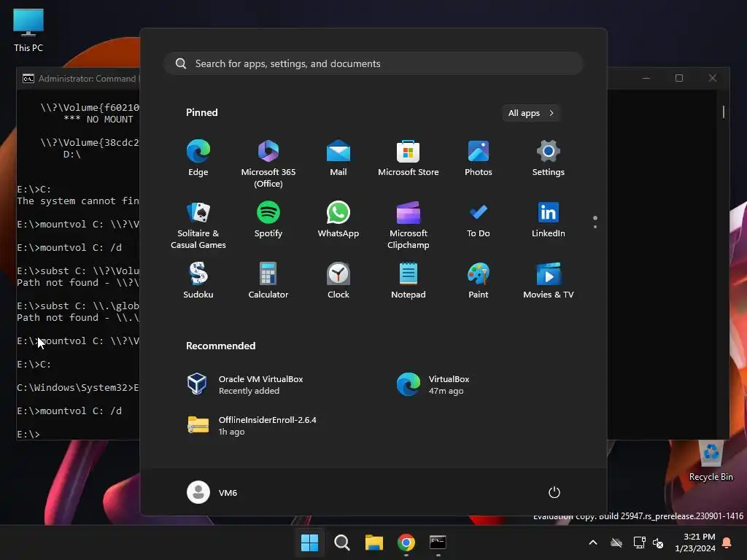The image size is (747, 560).
Task: Launch Microsoft 365 (Office) from pinned
Action: [x=268, y=163]
